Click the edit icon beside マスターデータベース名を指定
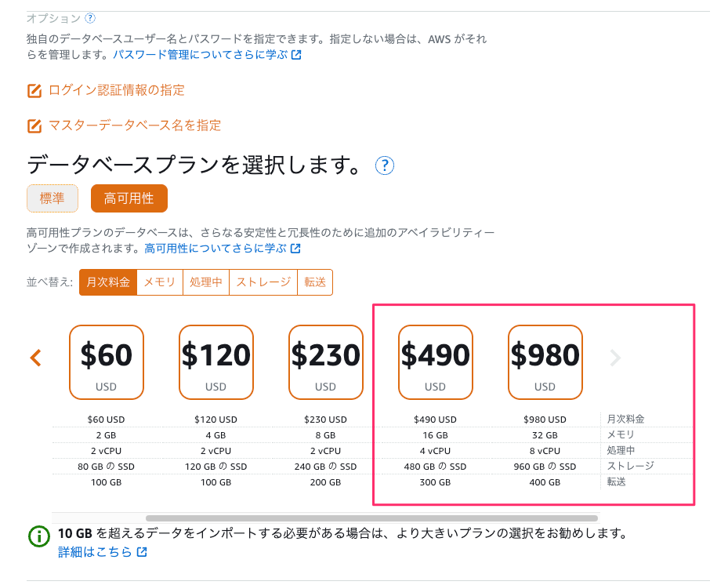The height and width of the screenshot is (585, 728). coord(33,125)
